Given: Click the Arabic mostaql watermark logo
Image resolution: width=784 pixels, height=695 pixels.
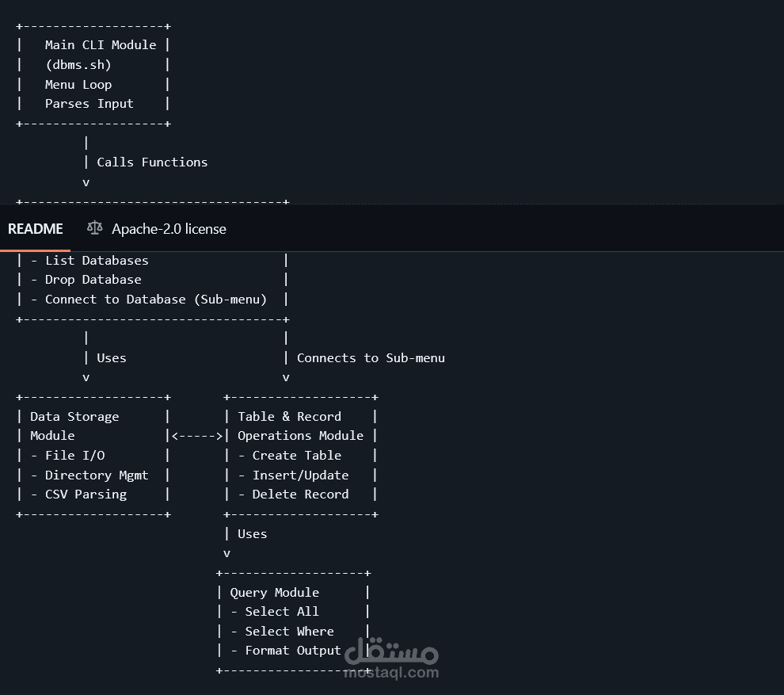Looking at the screenshot, I should coord(391,651).
